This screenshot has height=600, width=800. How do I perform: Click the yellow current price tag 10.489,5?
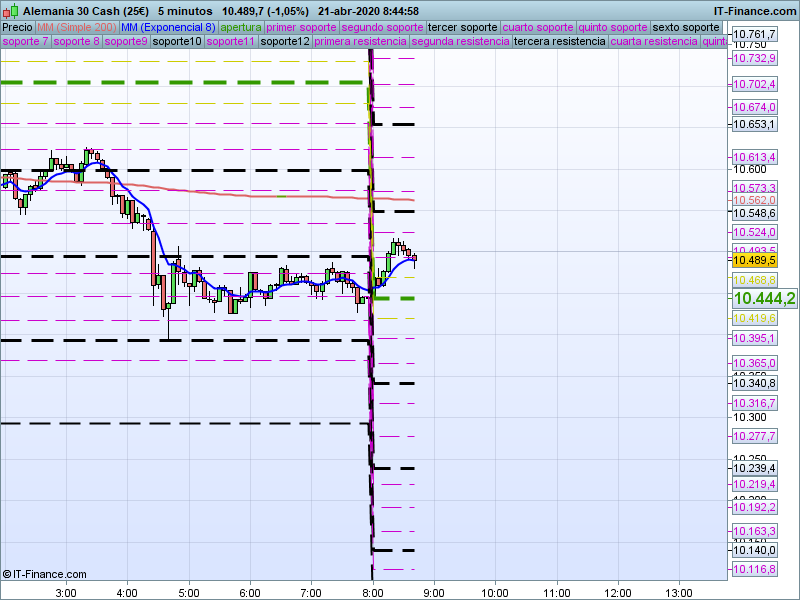coord(755,260)
